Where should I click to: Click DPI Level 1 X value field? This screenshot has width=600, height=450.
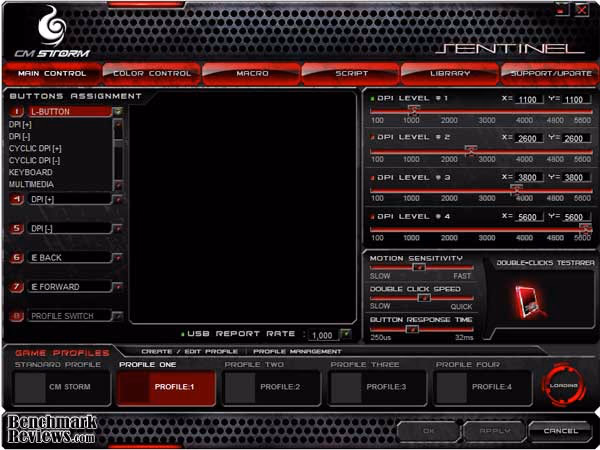[x=528, y=99]
